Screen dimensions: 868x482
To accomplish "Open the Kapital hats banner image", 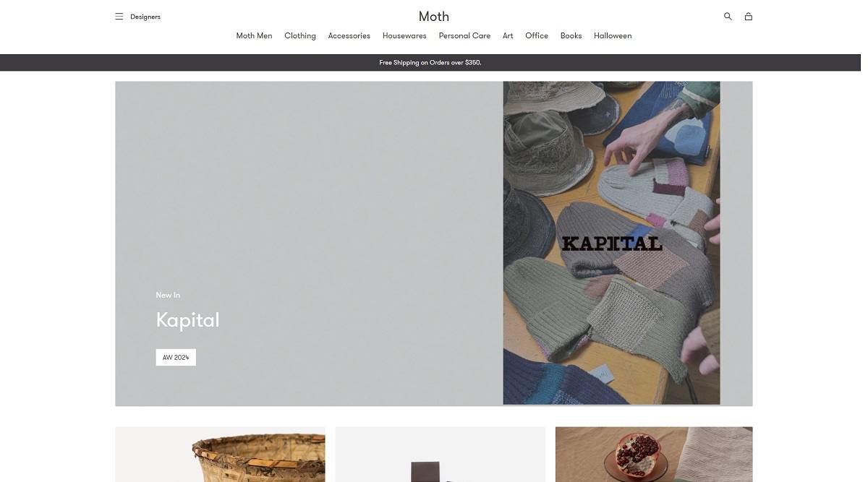I will [611, 243].
